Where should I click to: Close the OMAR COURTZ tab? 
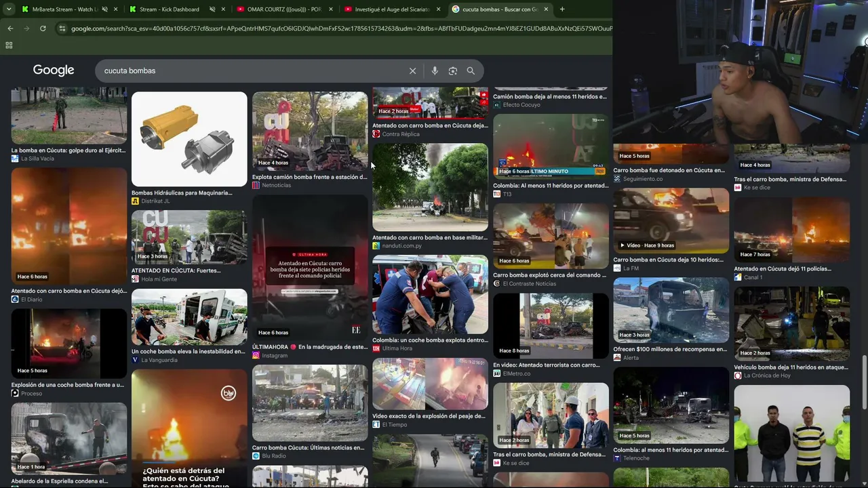coord(331,9)
